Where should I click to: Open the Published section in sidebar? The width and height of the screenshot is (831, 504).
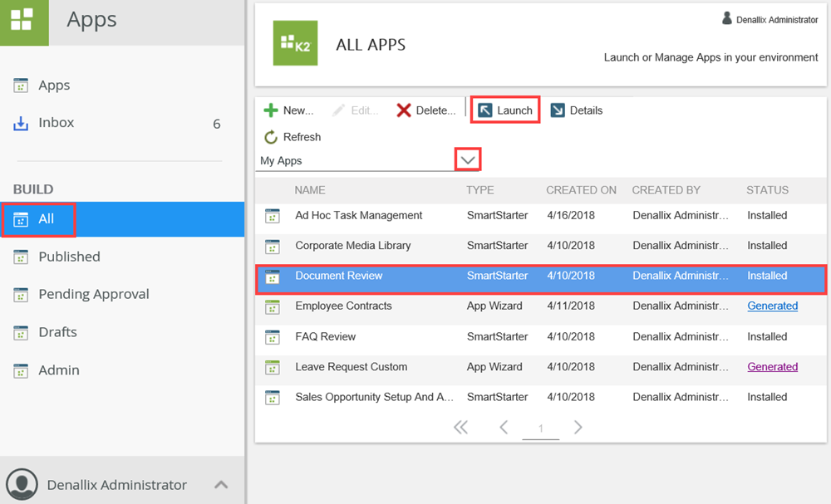click(x=69, y=257)
